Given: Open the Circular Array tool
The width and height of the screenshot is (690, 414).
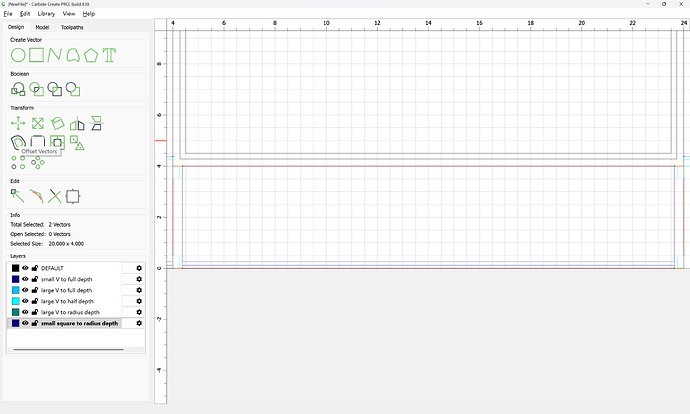Looking at the screenshot, I should [38, 161].
